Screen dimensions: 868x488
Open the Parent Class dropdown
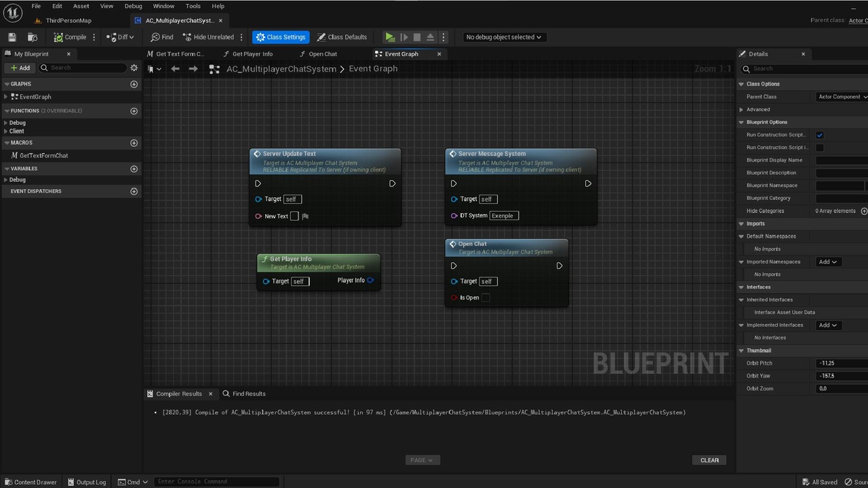[x=842, y=97]
